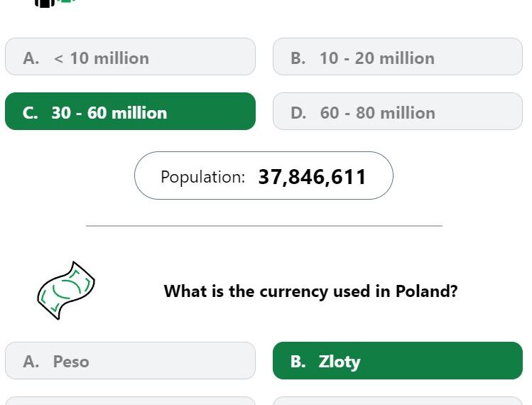This screenshot has height=405, width=532.
Task: Select the highlighted Zloty answer
Action: (397, 360)
